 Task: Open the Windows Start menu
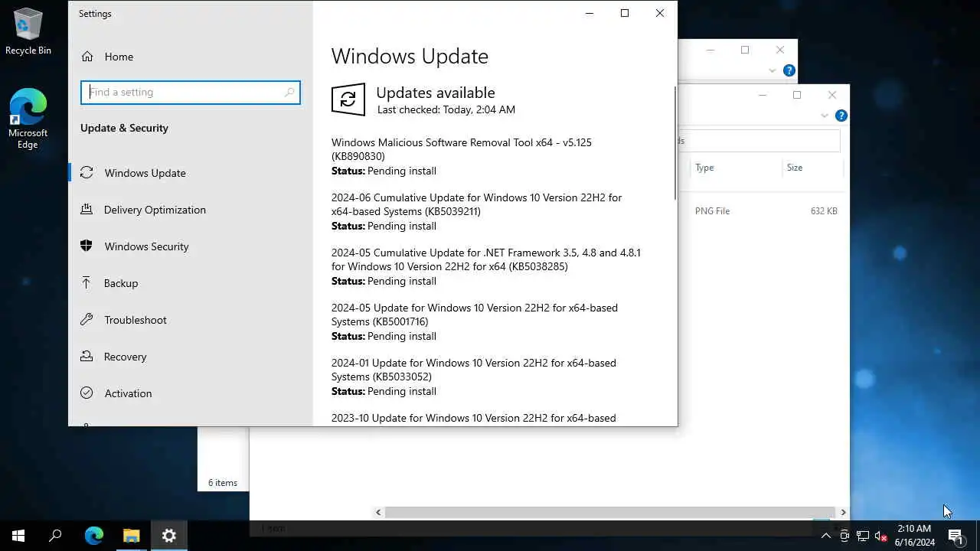[x=18, y=536]
